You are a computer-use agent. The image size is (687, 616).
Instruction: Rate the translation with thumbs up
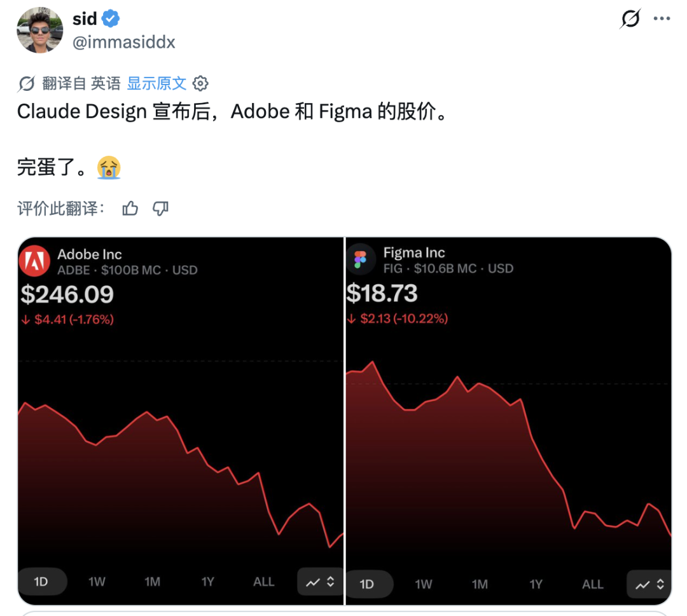point(130,209)
